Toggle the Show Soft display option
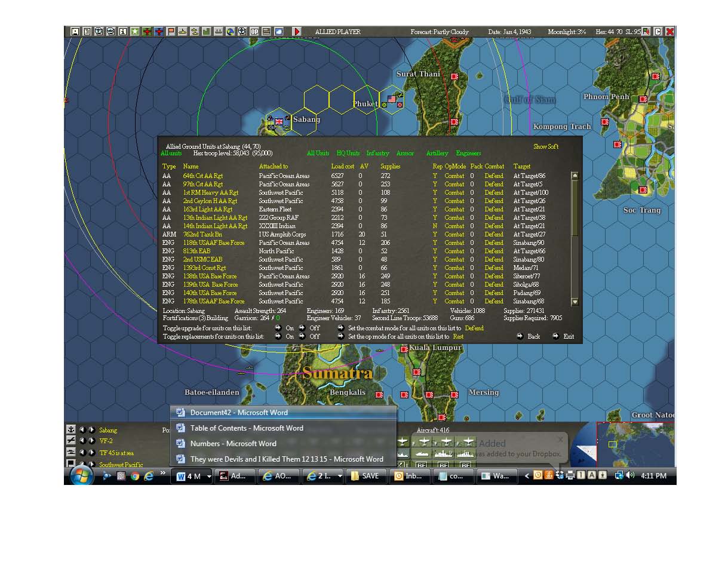Screen dimensions: 728x562 pos(545,146)
